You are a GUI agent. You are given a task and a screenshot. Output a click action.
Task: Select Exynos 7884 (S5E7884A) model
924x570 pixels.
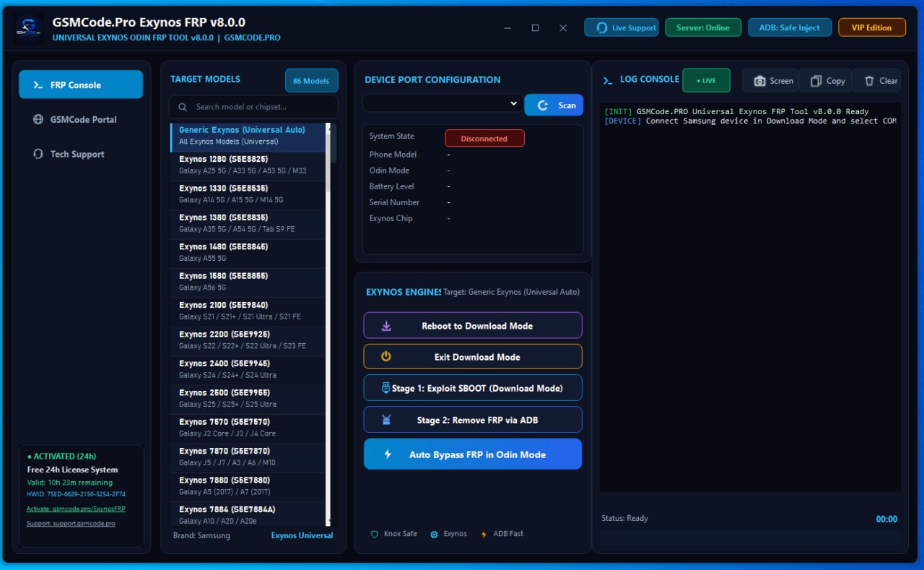coord(248,514)
